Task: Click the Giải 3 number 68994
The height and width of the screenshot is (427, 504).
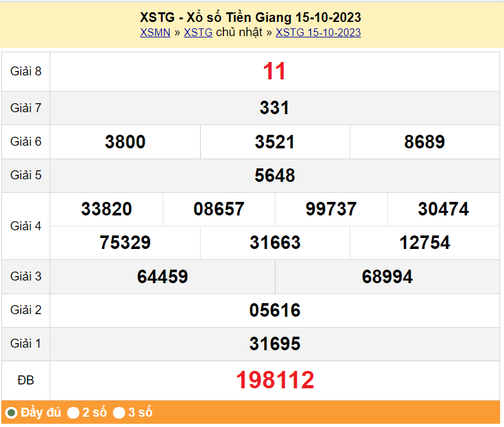Action: (x=387, y=277)
